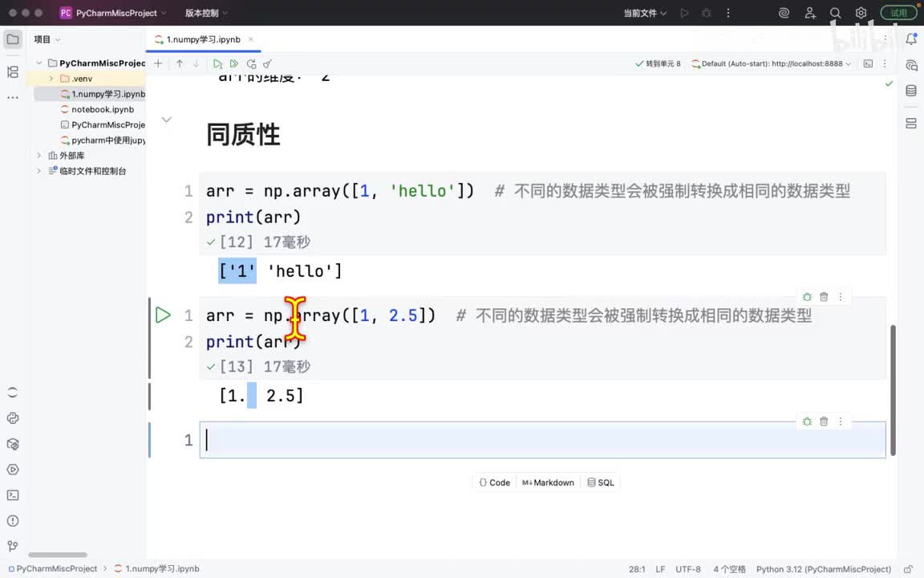Image resolution: width=924 pixels, height=578 pixels.
Task: Collapse the PyCharmMiscProject root folder
Action: click(x=38, y=63)
